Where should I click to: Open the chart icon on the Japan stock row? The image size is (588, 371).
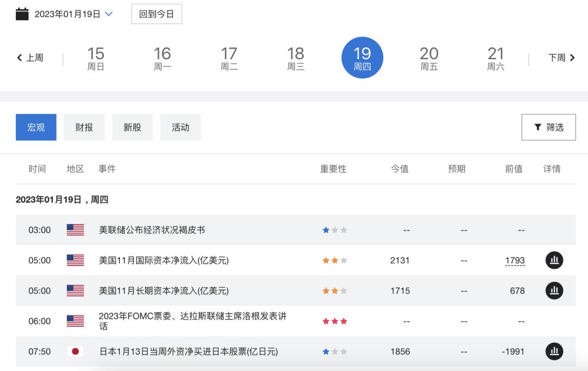pyautogui.click(x=554, y=351)
